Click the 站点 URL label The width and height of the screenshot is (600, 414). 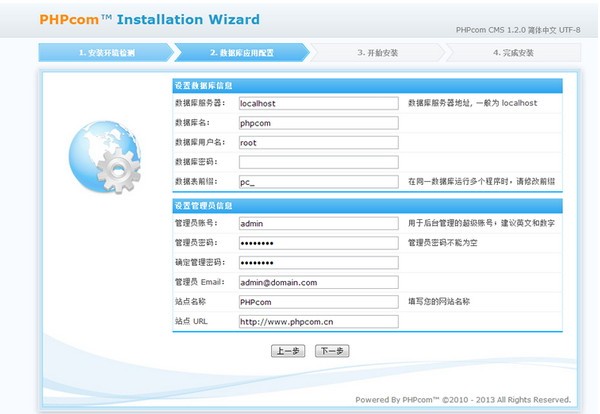click(x=191, y=321)
